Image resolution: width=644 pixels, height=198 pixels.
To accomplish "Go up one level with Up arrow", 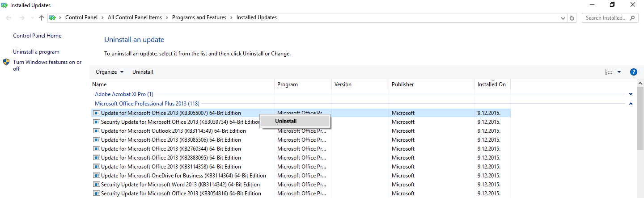I will coord(42,18).
